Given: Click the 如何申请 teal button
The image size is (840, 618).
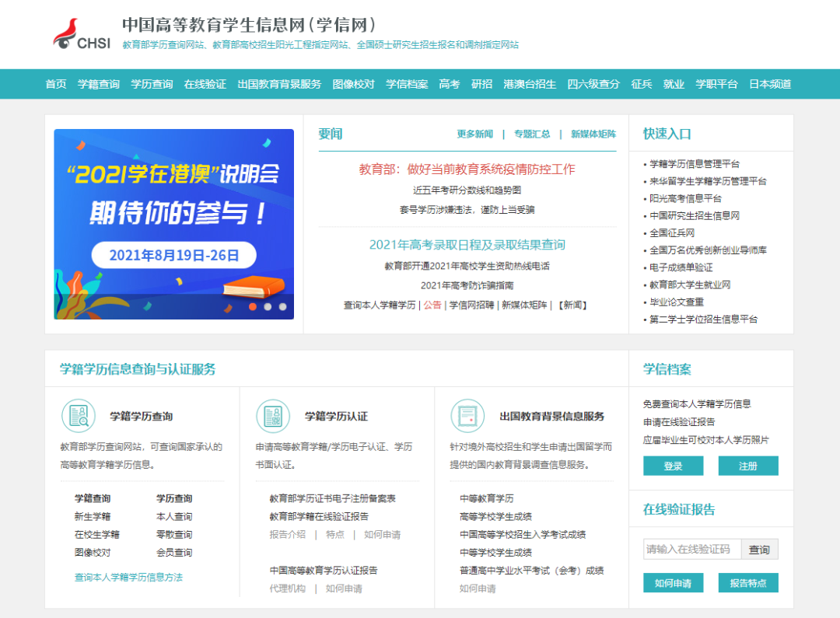Looking at the screenshot, I should (x=673, y=583).
